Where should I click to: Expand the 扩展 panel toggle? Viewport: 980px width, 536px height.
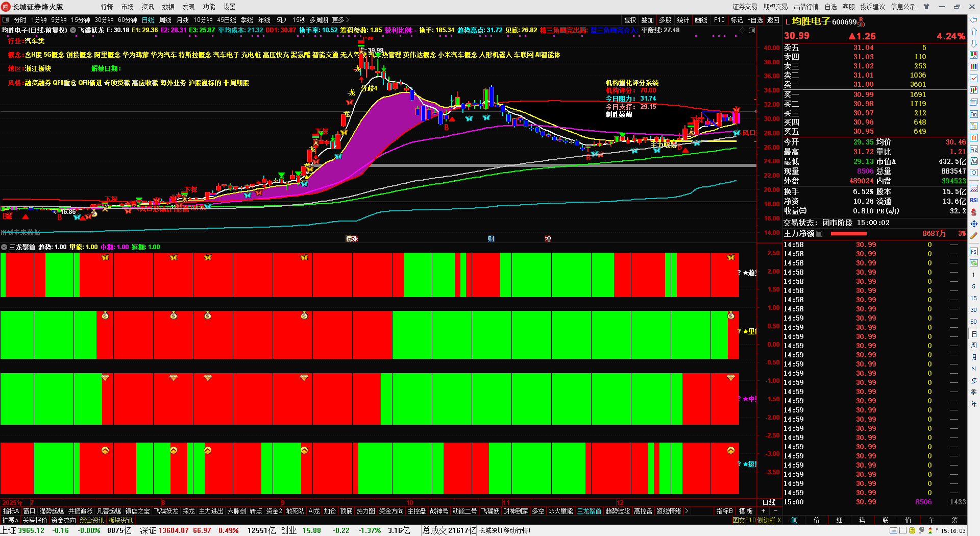10,520
